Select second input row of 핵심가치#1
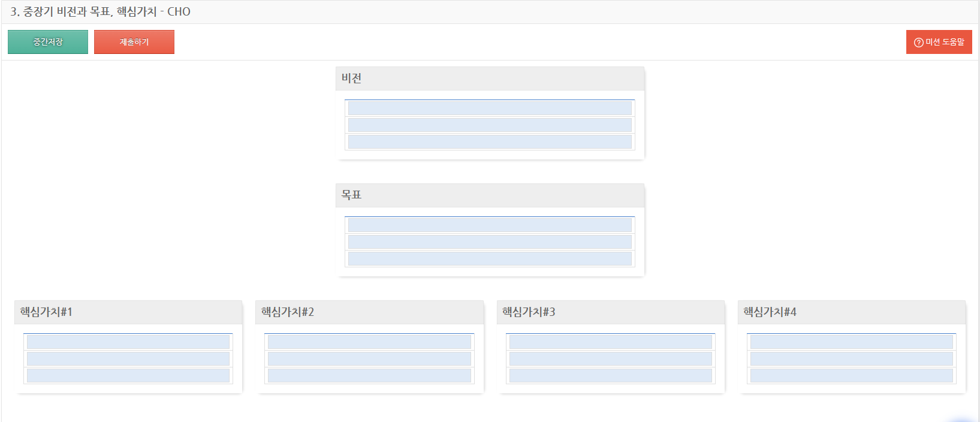Viewport: 980px width, 422px height. pos(128,358)
